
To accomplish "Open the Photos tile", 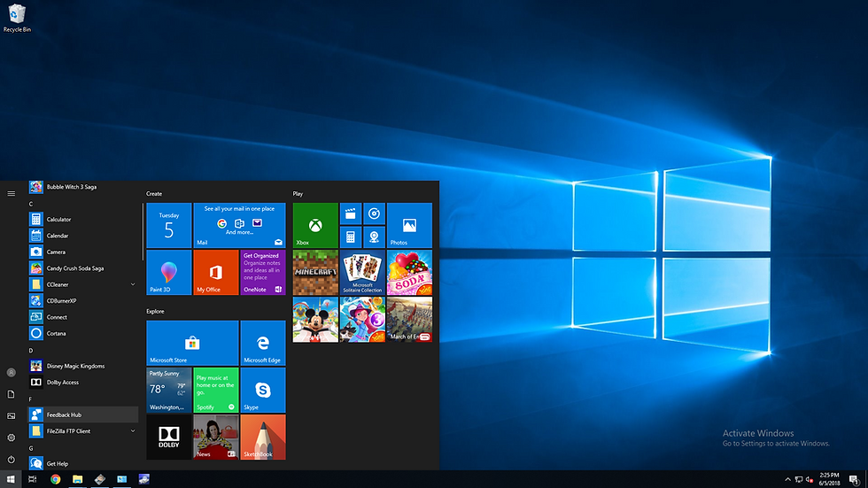I will pyautogui.click(x=409, y=225).
